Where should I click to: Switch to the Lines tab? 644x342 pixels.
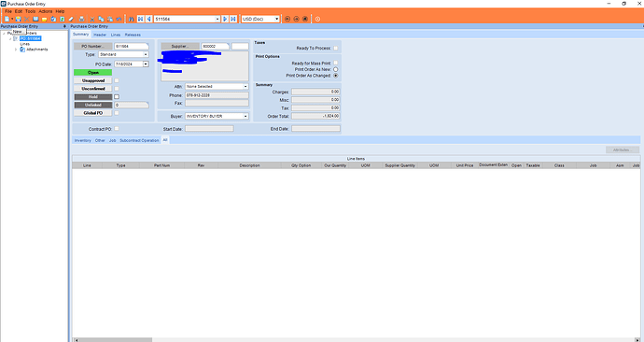click(116, 35)
